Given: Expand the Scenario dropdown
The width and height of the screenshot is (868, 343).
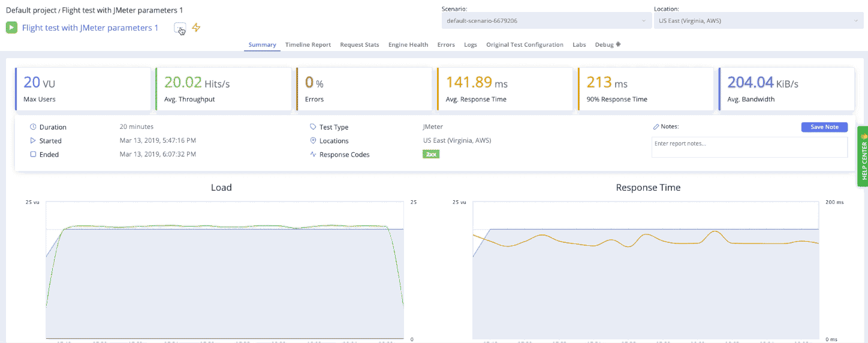Looking at the screenshot, I should [546, 20].
